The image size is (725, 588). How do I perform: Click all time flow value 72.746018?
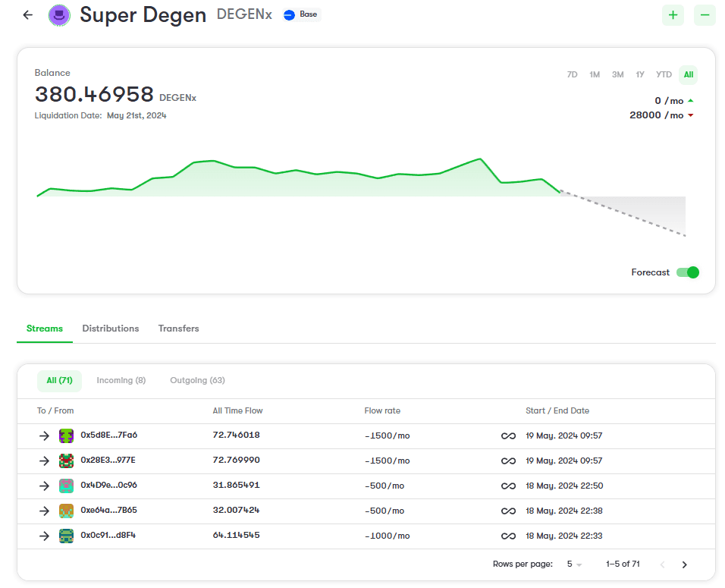point(237,435)
